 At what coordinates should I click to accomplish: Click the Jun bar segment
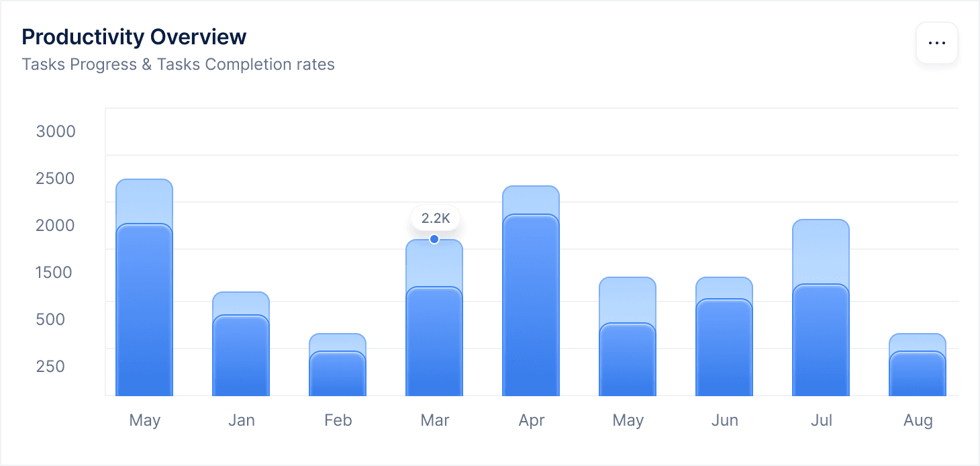[x=724, y=342]
